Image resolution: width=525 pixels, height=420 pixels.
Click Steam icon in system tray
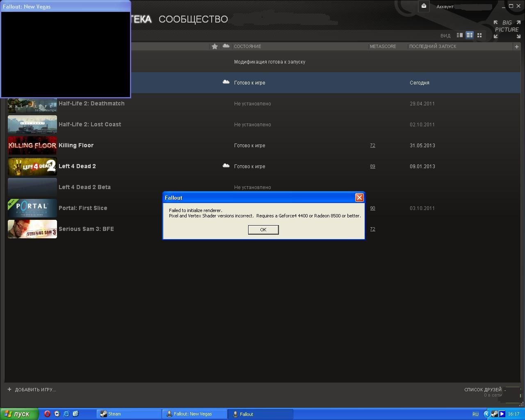coord(495,414)
